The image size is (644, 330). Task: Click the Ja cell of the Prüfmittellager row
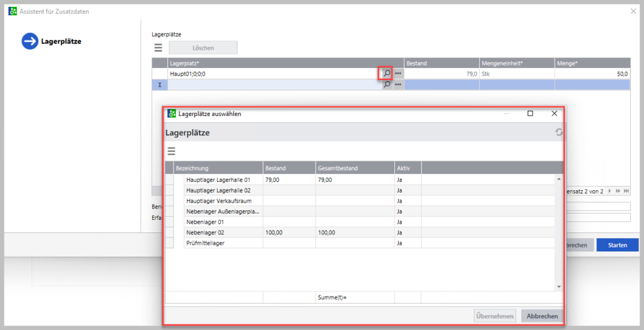408,242
